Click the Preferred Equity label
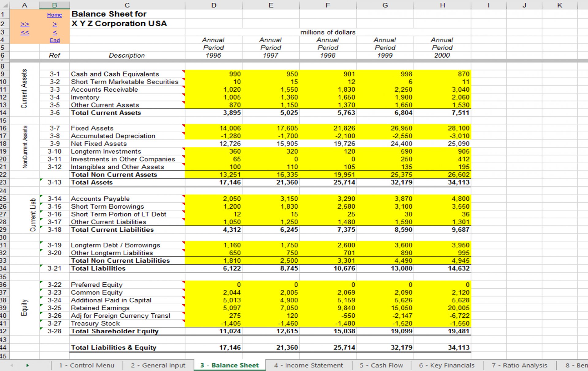Image resolution: width=588 pixels, height=371 pixels. [96, 285]
